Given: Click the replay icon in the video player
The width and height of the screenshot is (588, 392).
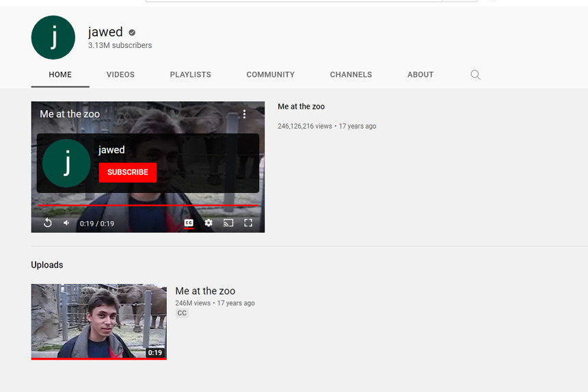Looking at the screenshot, I should click(x=48, y=223).
